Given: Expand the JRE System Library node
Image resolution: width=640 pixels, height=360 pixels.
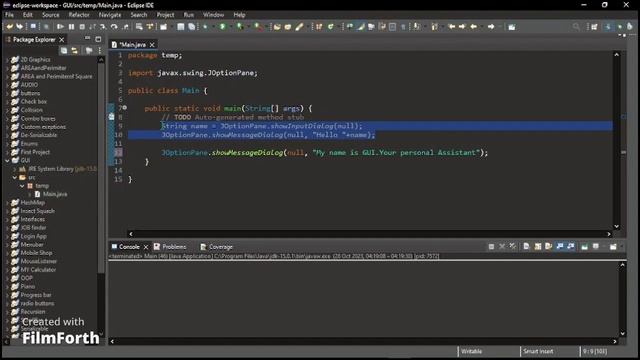Looking at the screenshot, I should point(15,169).
